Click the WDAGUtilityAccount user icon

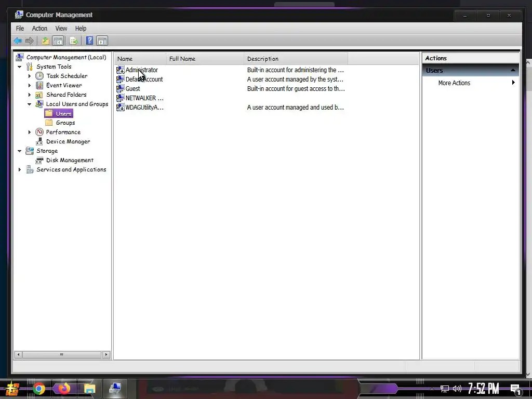120,107
